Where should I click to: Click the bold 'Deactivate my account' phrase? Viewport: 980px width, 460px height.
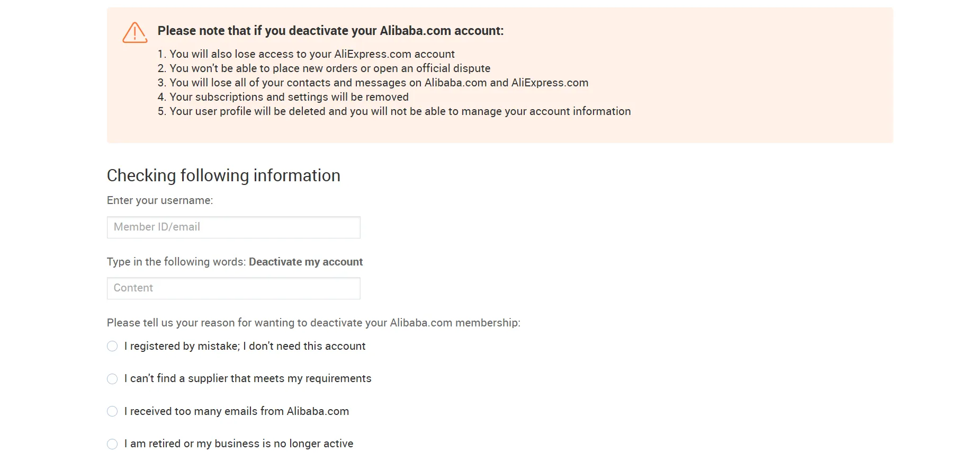305,262
